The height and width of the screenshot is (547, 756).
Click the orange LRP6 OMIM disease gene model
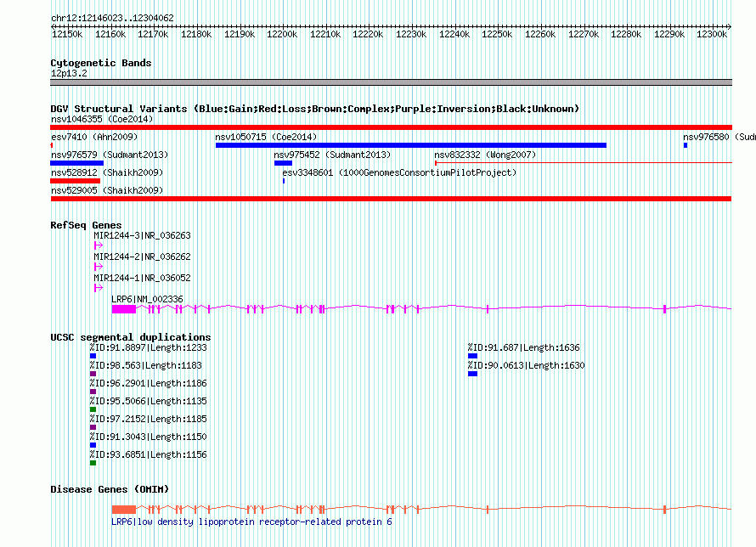click(421, 510)
